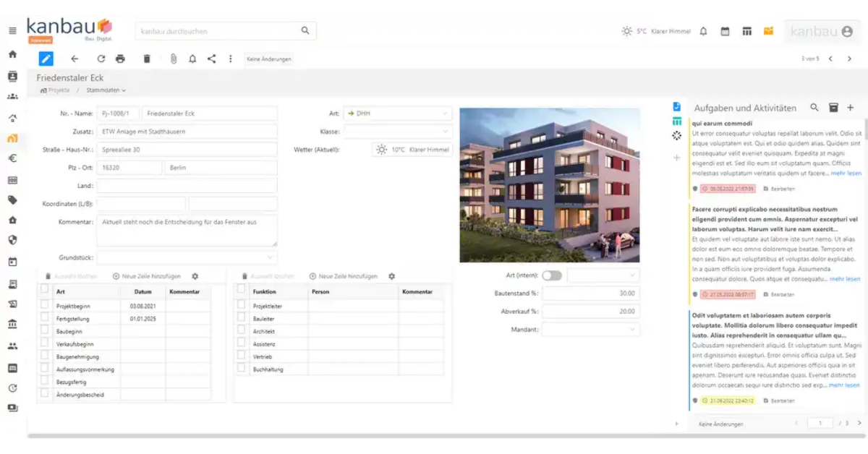Open the price tag icon in the sidebar
Screen dimensions: 868x454
(12, 200)
